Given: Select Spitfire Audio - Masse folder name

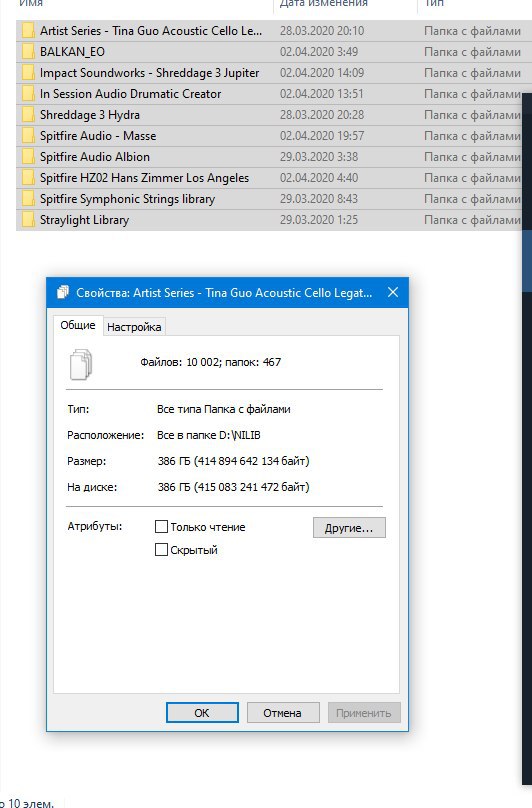Looking at the screenshot, I should pos(98,136).
